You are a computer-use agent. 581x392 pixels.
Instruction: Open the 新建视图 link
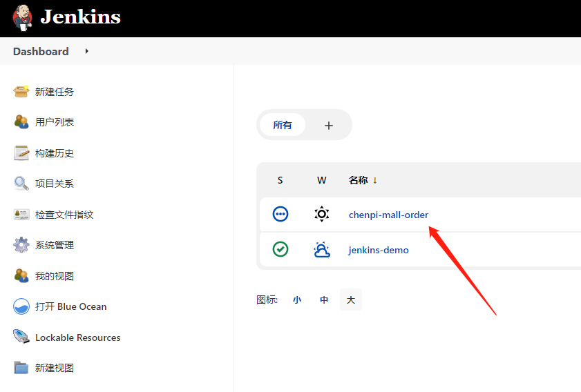pos(55,368)
